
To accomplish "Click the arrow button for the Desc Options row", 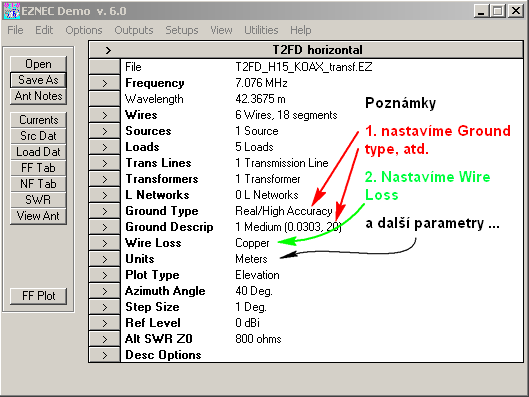I will click(x=105, y=355).
